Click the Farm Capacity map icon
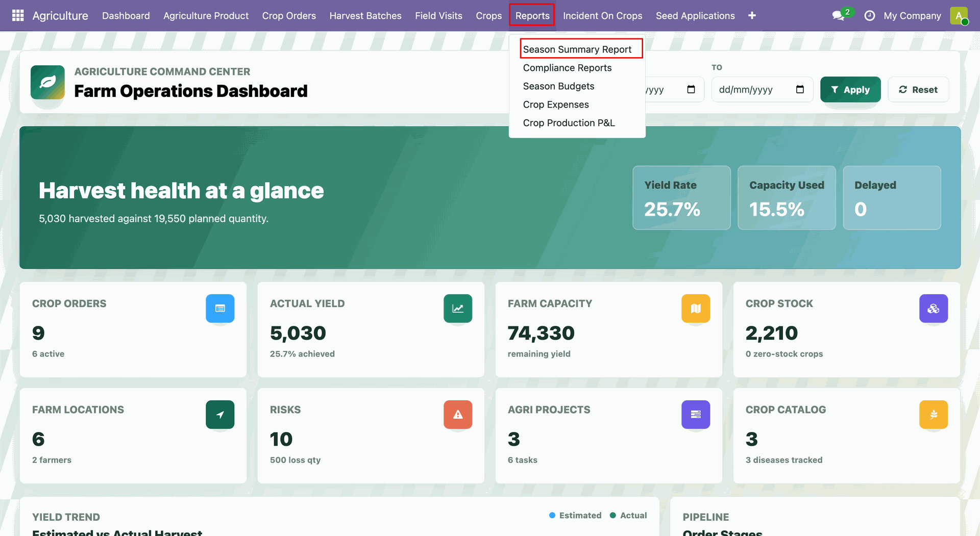The width and height of the screenshot is (980, 536). pos(696,309)
